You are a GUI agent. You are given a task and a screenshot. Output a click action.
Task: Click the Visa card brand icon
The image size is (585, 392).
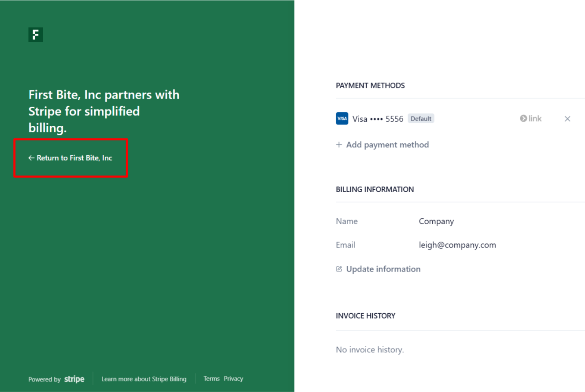pos(342,118)
